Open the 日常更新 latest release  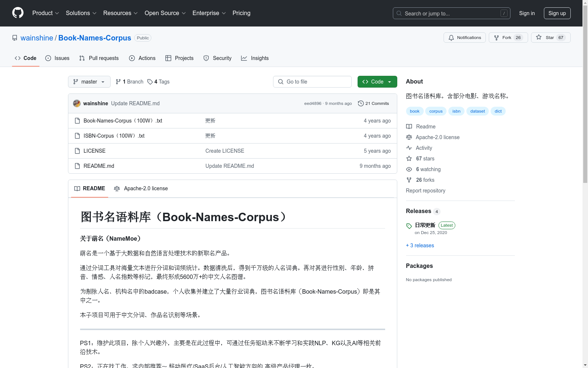[425, 225]
